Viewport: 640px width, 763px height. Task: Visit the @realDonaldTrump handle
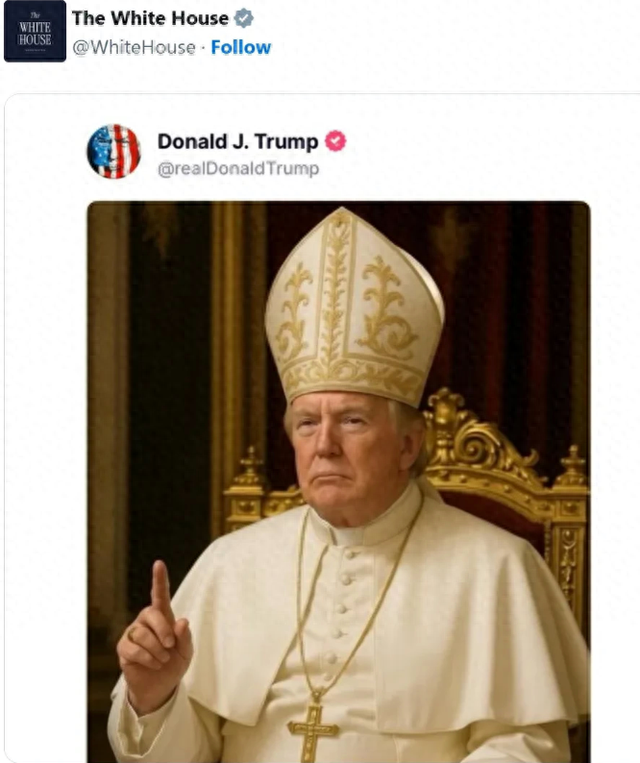[x=238, y=168]
